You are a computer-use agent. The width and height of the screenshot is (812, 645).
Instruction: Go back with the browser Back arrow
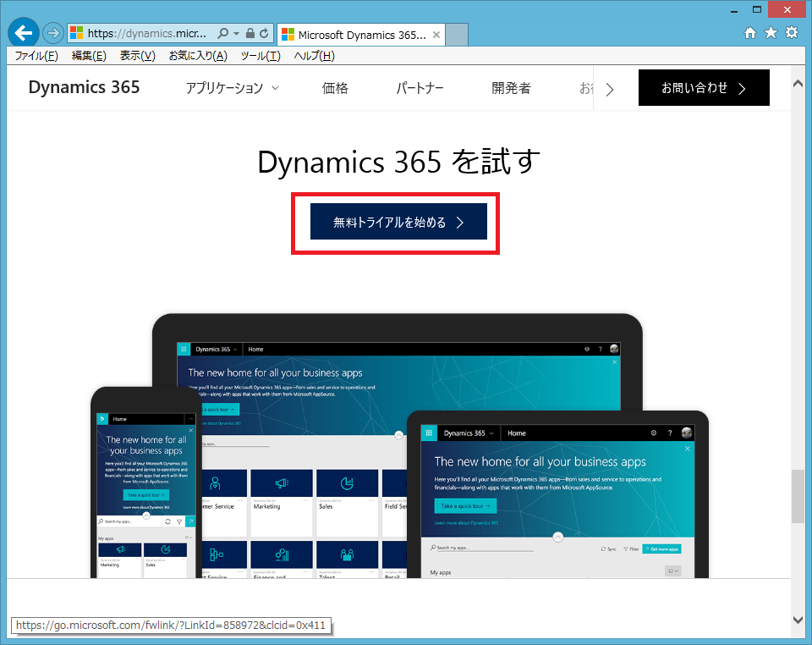pos(24,33)
